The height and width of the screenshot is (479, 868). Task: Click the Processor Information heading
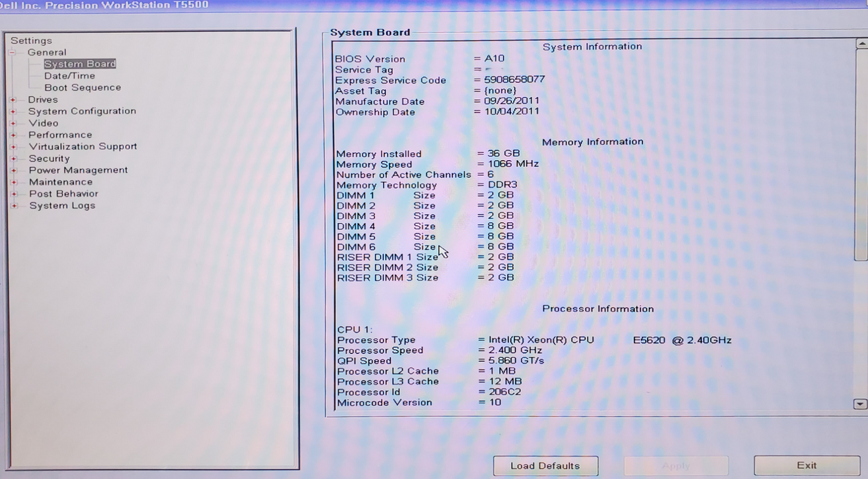click(x=598, y=309)
